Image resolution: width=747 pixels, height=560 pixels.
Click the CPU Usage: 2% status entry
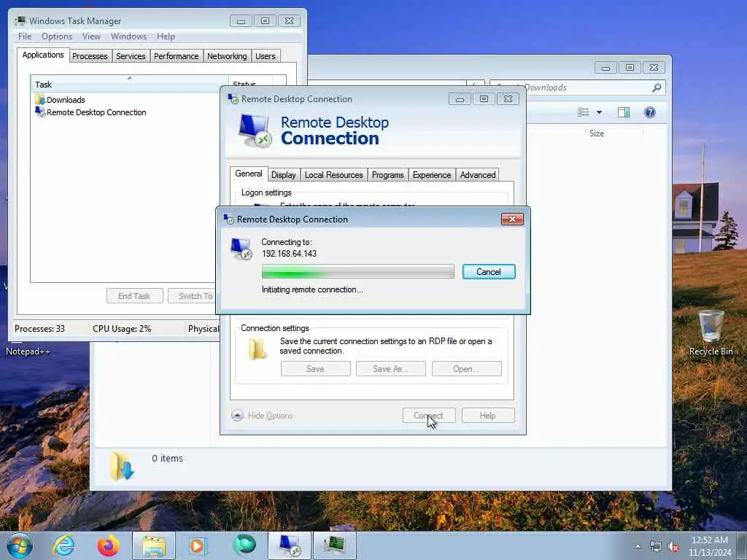tap(122, 329)
